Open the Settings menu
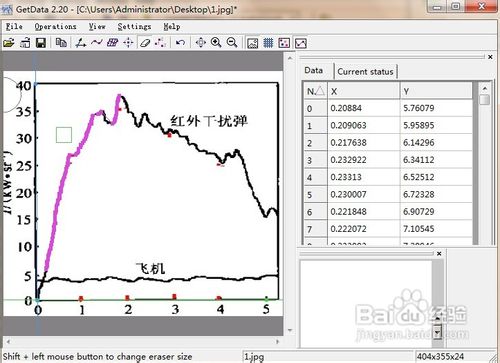This screenshot has height=363, width=500. click(134, 26)
